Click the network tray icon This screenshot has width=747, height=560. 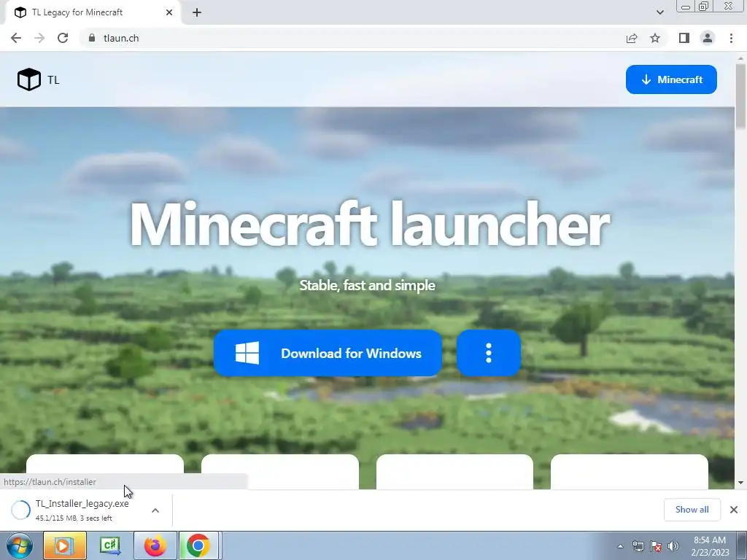638,546
